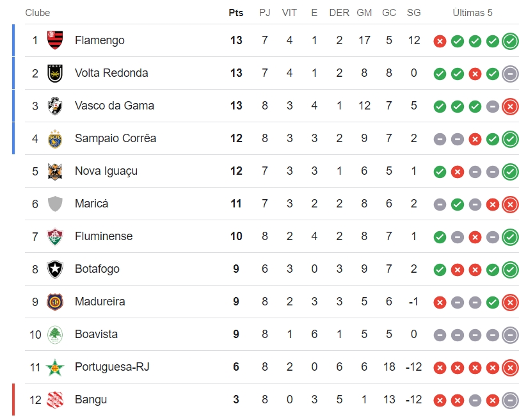Click the Bangu striped crest
The width and height of the screenshot is (519, 420).
[55, 400]
